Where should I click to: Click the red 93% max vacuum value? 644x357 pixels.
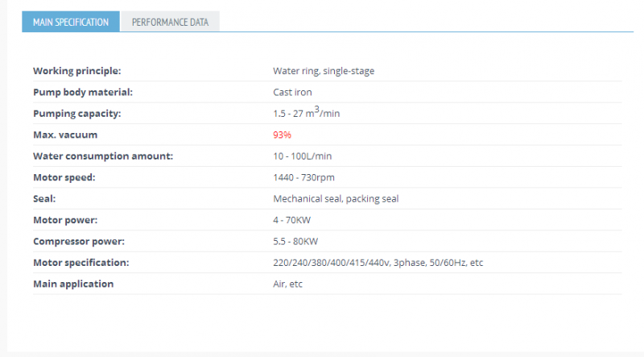coord(283,135)
